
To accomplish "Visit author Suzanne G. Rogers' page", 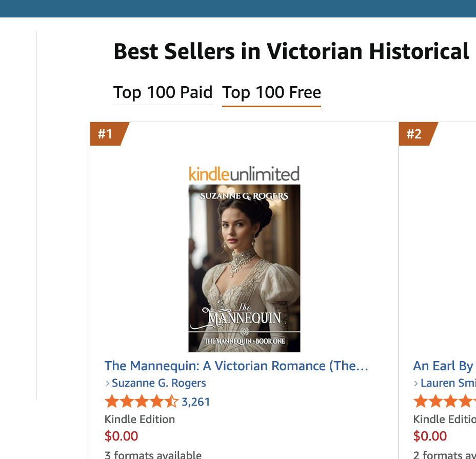I will 159,383.
